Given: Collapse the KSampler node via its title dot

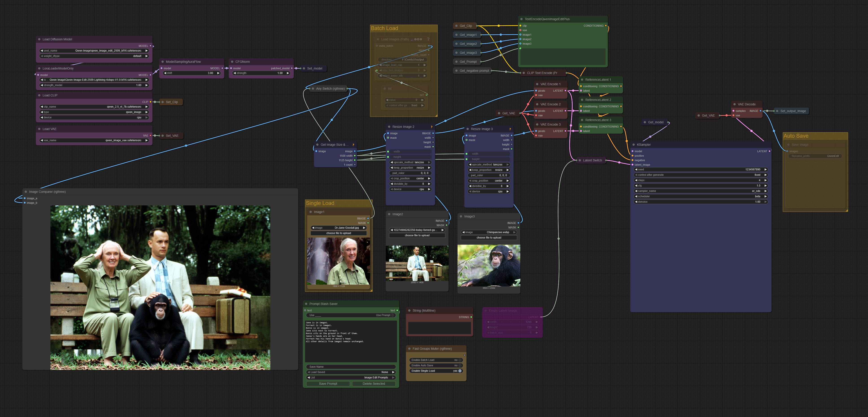Looking at the screenshot, I should coord(633,145).
